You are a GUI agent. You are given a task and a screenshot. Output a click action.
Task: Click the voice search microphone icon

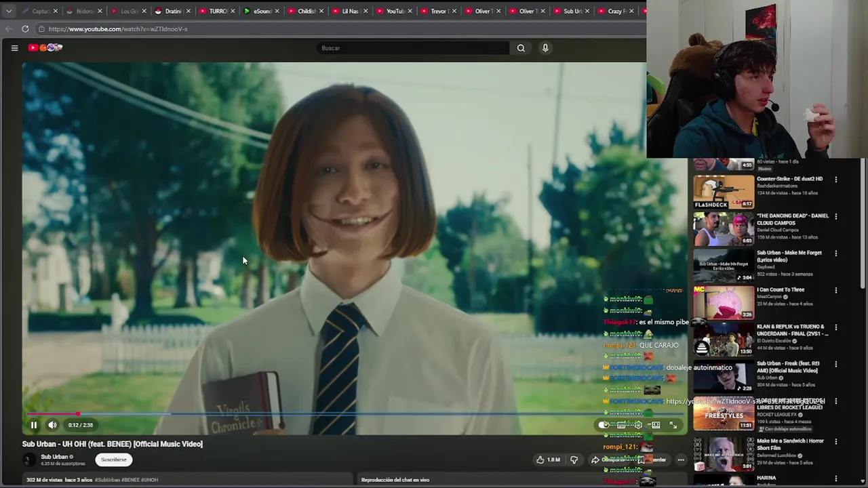pos(545,48)
